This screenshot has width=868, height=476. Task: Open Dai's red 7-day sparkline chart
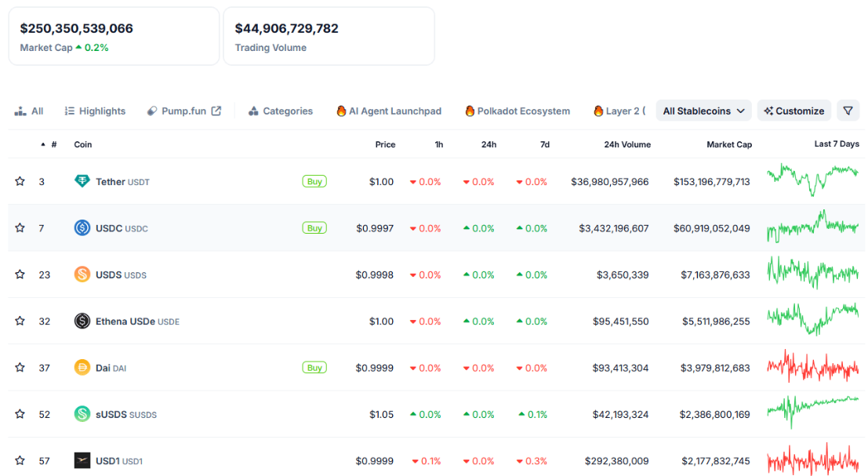812,366
